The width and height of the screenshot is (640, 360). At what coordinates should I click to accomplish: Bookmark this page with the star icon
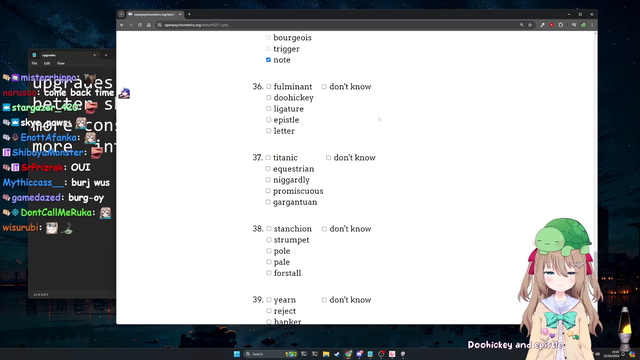click(530, 25)
